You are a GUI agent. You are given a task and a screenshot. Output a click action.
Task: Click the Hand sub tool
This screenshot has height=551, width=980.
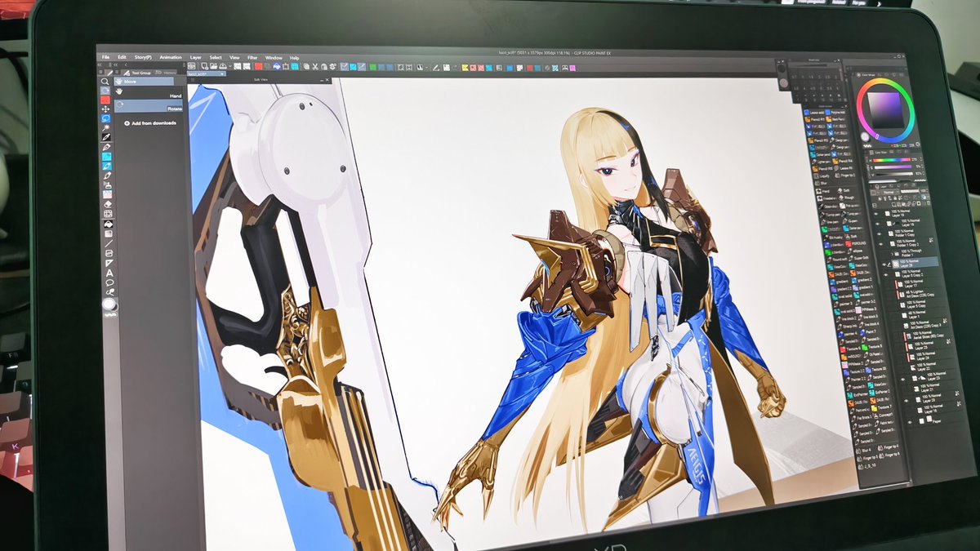point(149,96)
